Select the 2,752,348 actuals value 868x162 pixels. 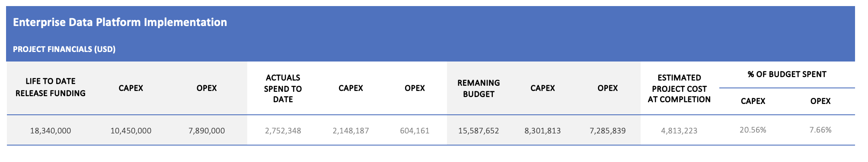[x=283, y=130]
